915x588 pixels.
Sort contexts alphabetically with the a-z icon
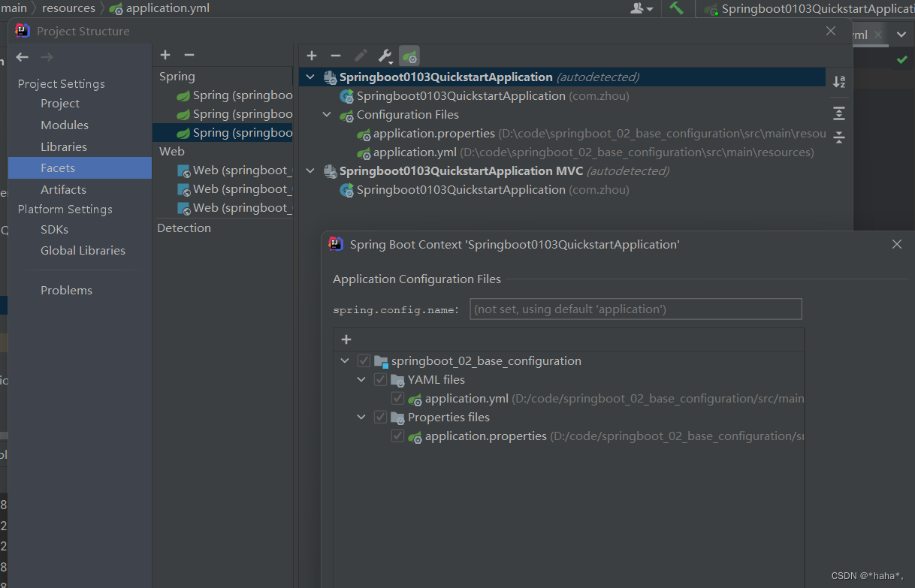click(839, 82)
